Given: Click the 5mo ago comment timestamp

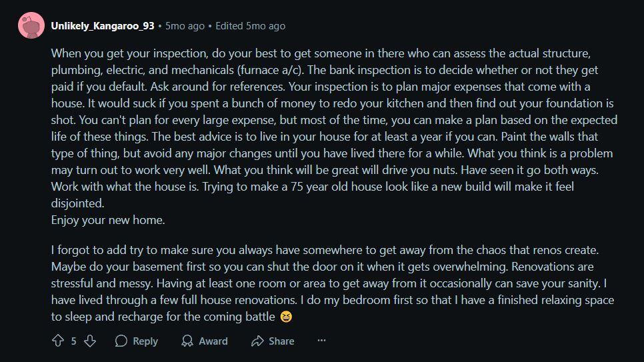Looking at the screenshot, I should 185,26.
